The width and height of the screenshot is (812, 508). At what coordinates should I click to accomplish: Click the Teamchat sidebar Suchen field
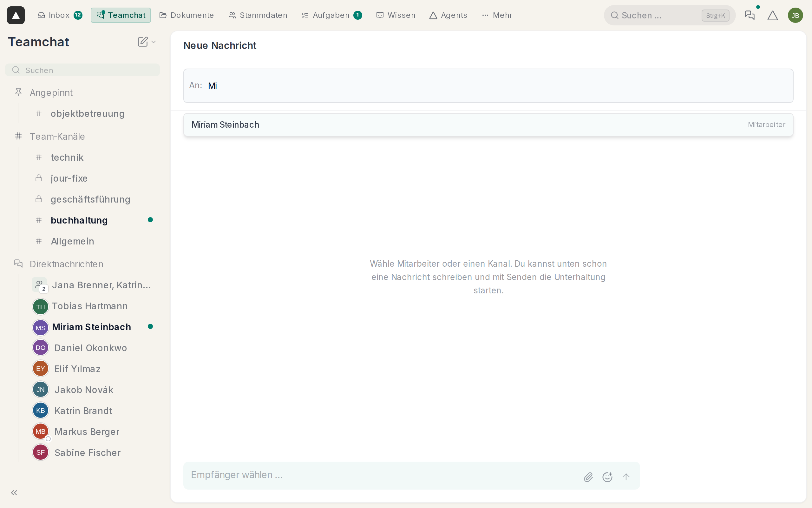(82, 70)
